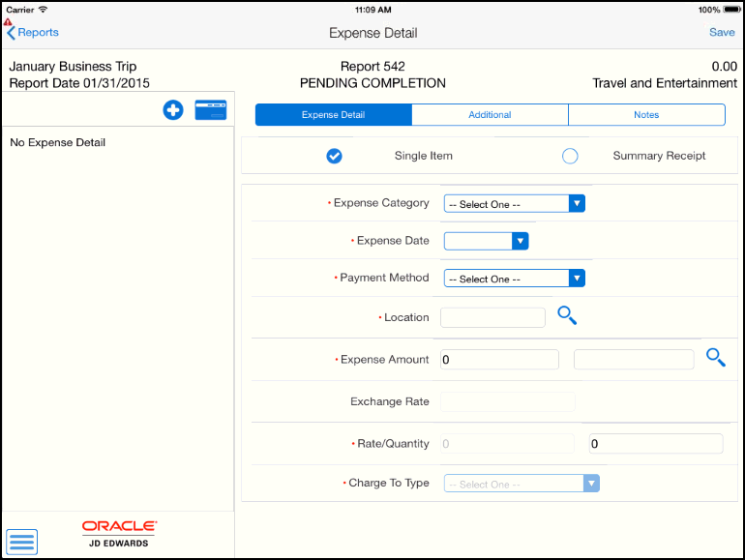Select the Summary Receipt option
The image size is (745, 560).
pos(570,156)
